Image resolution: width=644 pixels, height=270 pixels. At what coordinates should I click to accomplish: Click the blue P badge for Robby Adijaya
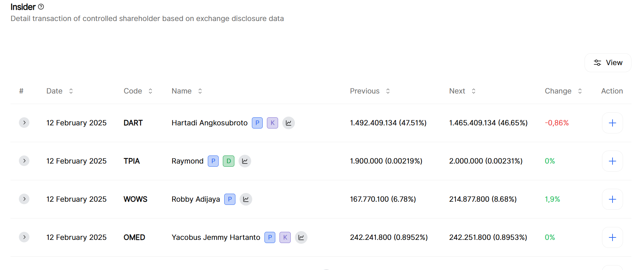[229, 199]
